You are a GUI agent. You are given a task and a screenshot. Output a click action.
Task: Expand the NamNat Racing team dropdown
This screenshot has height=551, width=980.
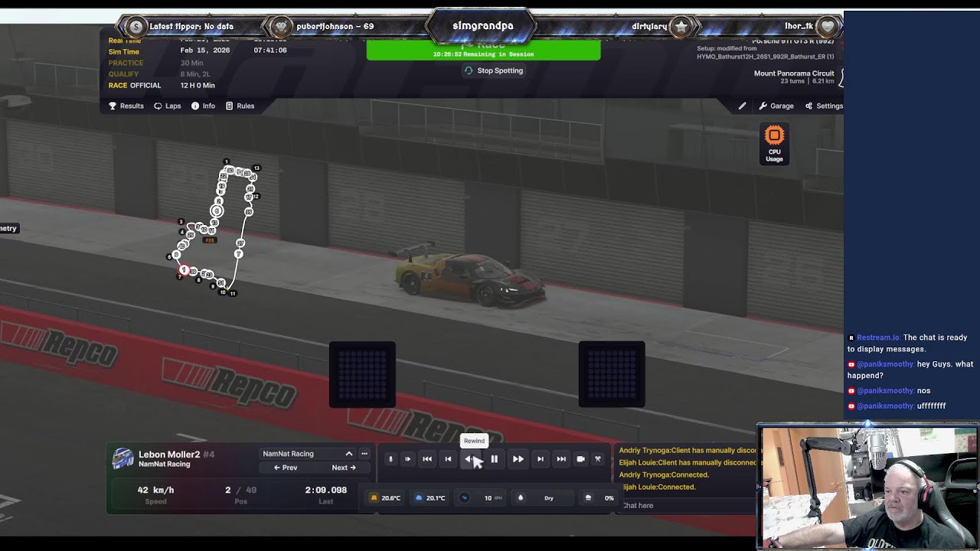click(x=307, y=454)
